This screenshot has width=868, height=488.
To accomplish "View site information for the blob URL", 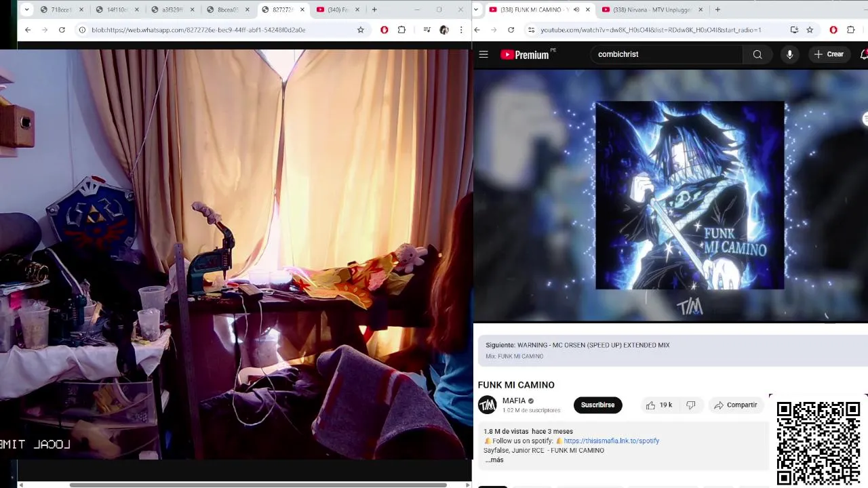I will (x=82, y=30).
